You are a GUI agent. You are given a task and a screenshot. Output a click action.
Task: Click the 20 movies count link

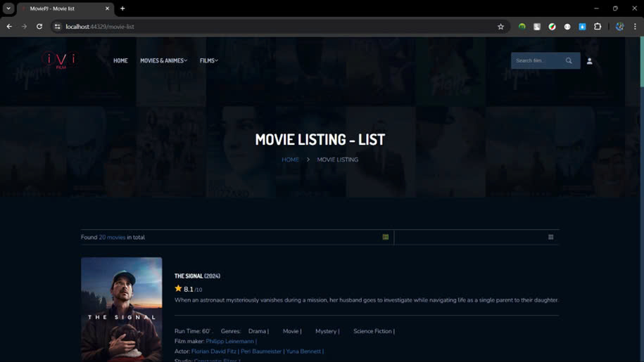pos(112,238)
